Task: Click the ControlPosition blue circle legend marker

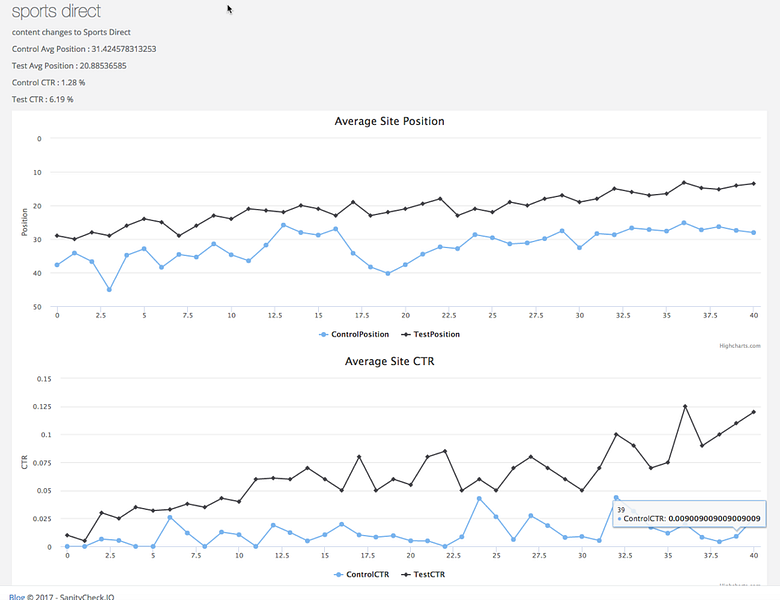Action: point(323,334)
